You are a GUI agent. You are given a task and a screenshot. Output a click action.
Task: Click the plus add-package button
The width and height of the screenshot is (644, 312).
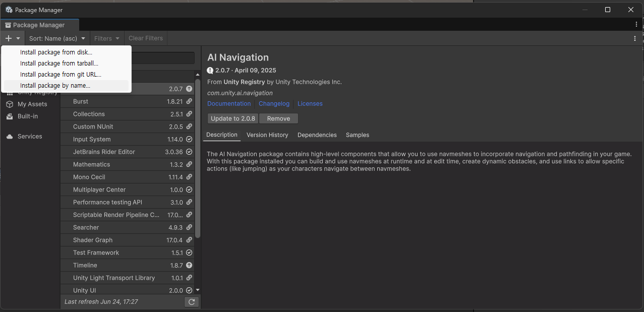pyautogui.click(x=8, y=38)
